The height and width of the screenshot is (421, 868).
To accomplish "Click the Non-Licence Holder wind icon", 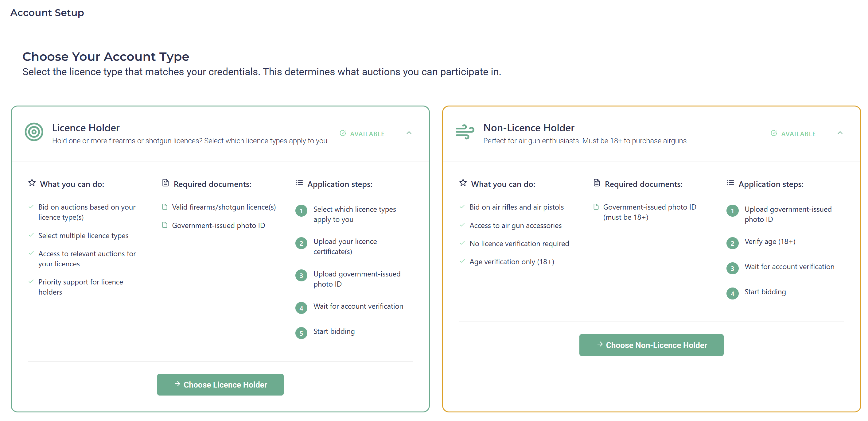I will click(x=465, y=132).
